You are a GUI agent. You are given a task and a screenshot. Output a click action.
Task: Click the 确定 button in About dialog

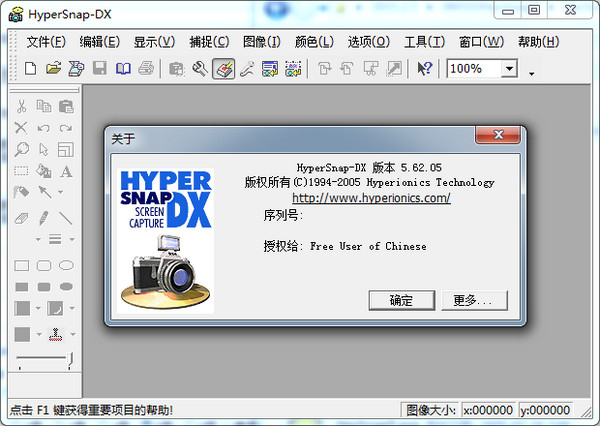(x=402, y=300)
